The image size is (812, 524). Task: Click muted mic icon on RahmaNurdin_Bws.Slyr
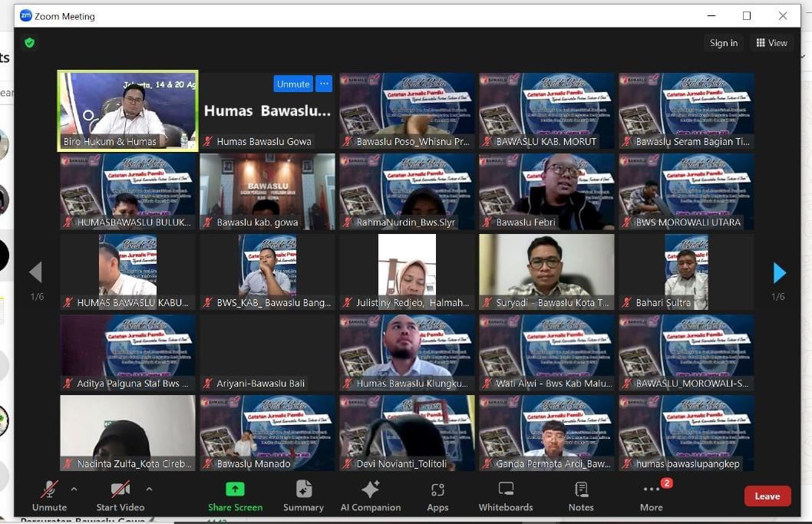(x=348, y=222)
